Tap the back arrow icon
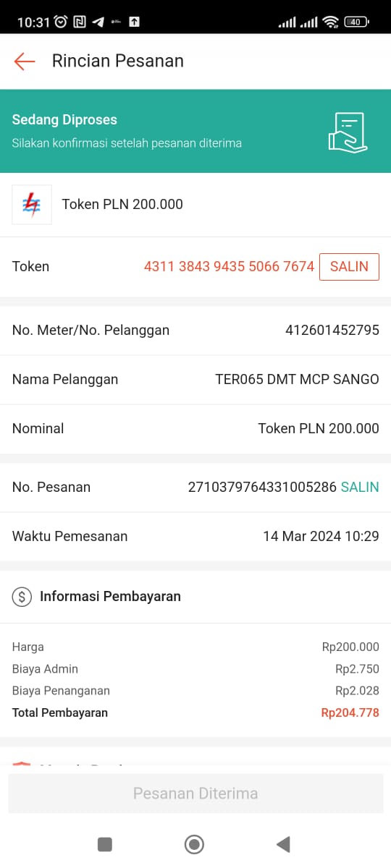 point(25,61)
